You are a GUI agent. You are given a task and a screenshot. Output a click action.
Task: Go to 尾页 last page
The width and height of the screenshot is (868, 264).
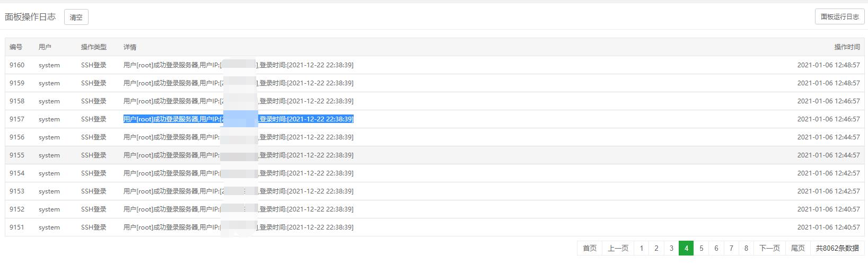click(x=797, y=248)
